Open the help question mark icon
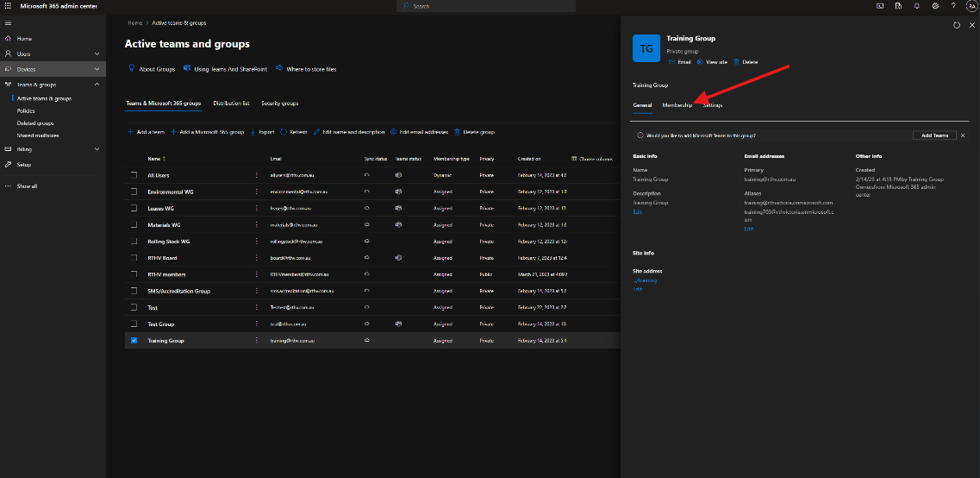Screen dimensions: 980x478 (x=953, y=6)
